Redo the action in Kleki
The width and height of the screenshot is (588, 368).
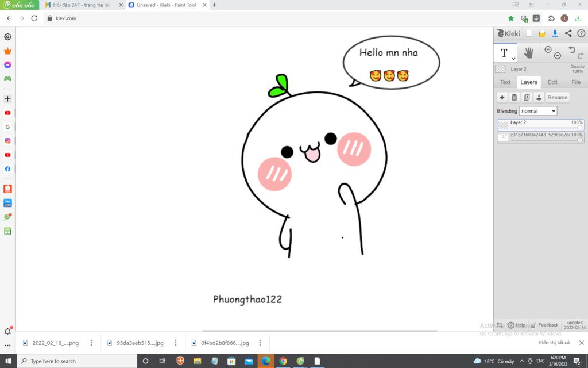pyautogui.click(x=581, y=56)
